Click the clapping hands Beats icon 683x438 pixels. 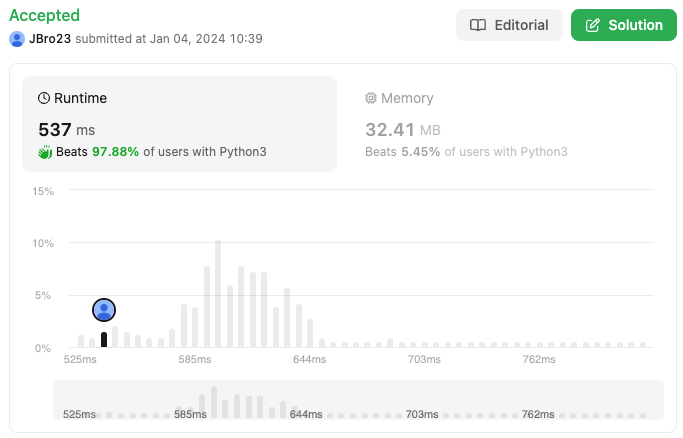pos(45,152)
